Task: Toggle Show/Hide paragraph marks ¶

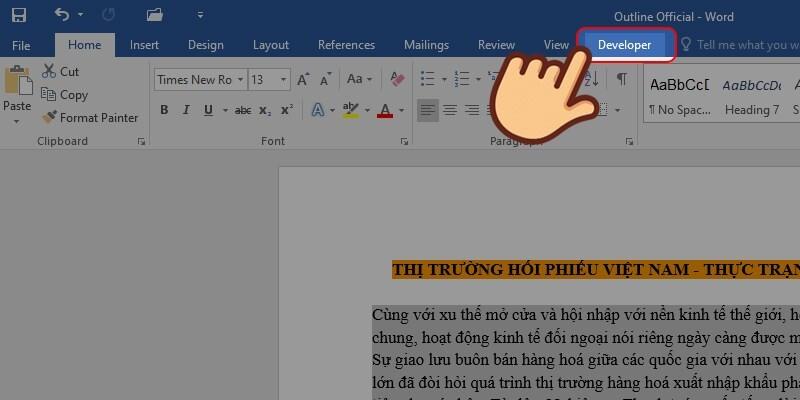Action: pos(621,79)
